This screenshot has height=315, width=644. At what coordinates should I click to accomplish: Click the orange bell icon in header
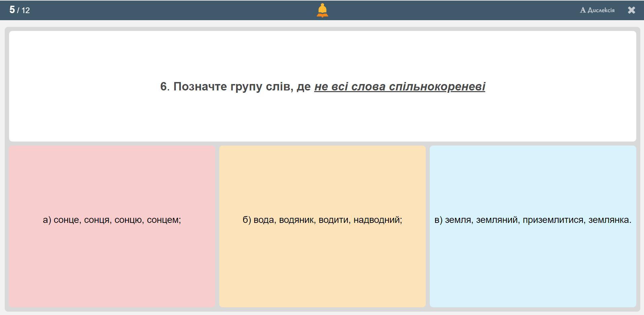click(322, 10)
